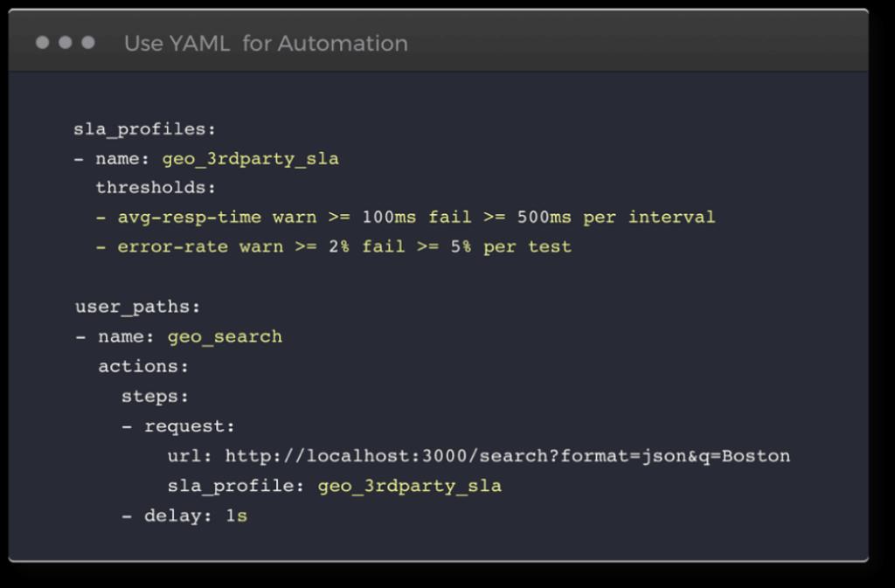Click the third (rightmost) window dot
Screen dimensions: 895x588
87,42
